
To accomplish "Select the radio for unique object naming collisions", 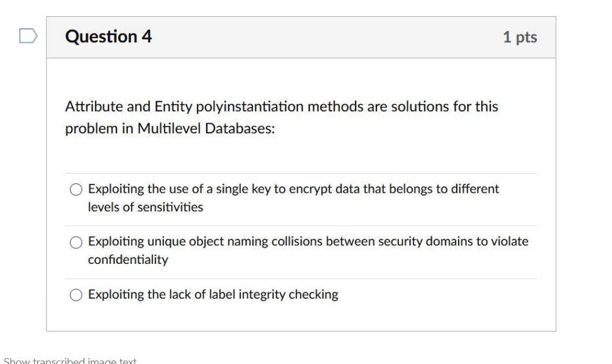I will click(76, 241).
